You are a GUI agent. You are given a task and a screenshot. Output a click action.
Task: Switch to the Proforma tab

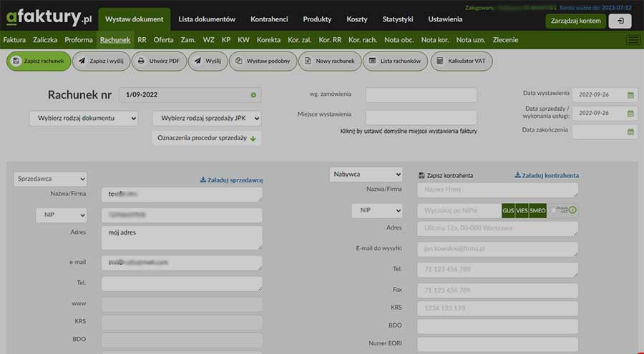[79, 40]
